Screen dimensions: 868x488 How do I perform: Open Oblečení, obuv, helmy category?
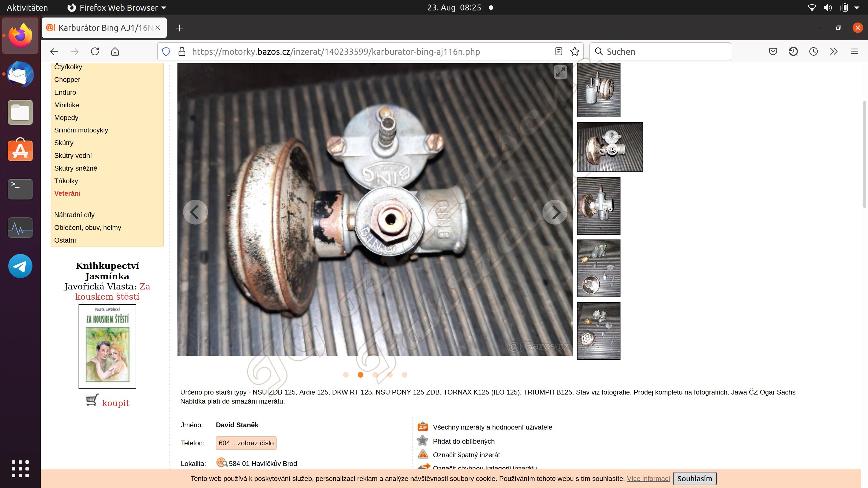tap(88, 227)
